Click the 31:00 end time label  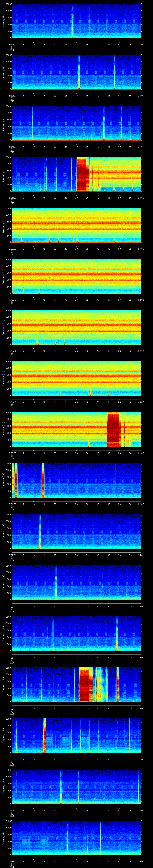point(141,453)
